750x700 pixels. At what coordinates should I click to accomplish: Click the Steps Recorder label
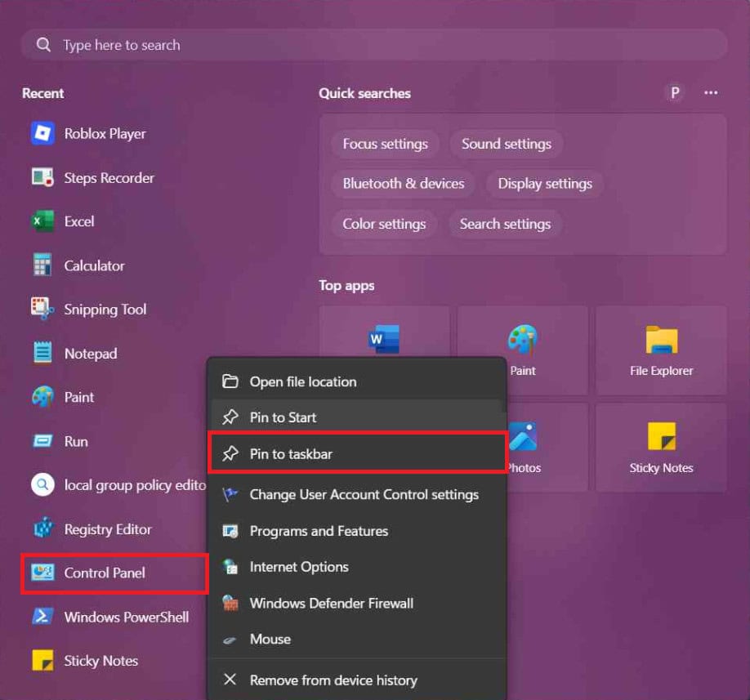tap(109, 178)
